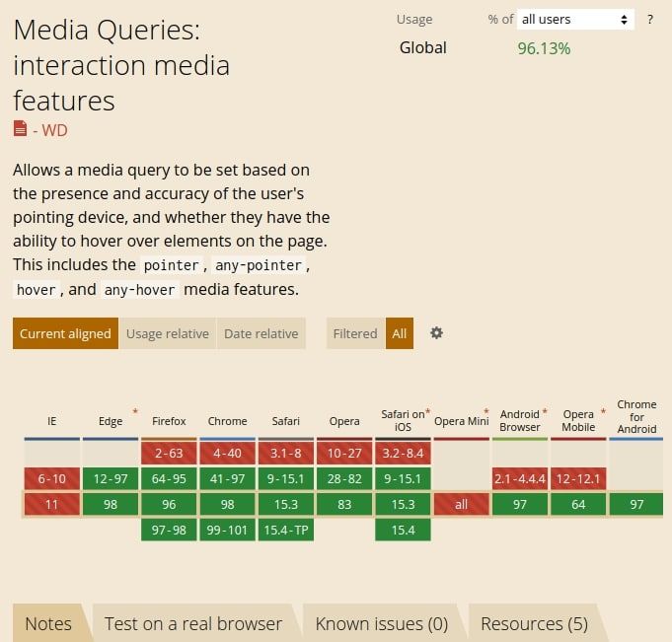672x642 pixels.
Task: Click the Firefox 96 cell
Action: pos(169,504)
